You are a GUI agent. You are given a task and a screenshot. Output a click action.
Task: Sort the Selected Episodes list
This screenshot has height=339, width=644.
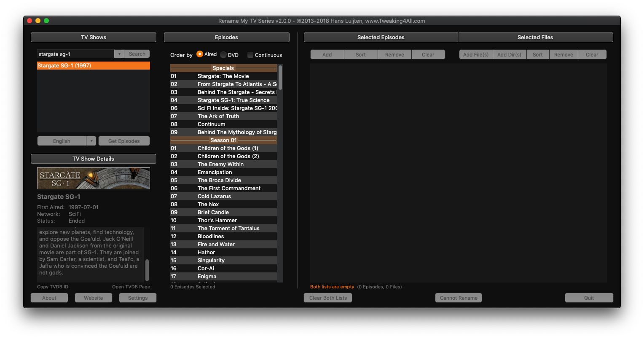coord(361,54)
